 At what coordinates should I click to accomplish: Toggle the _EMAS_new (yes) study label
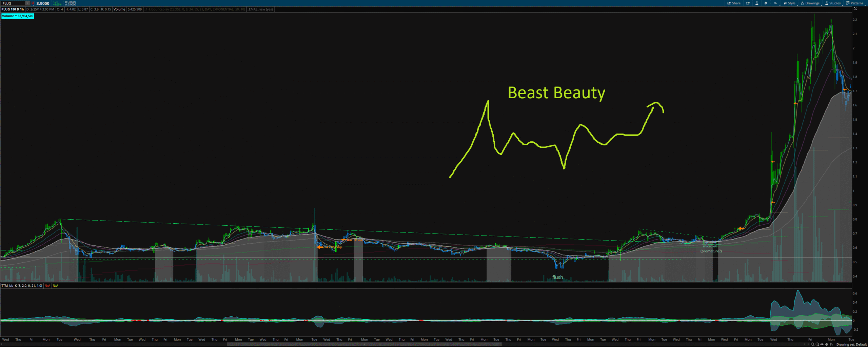pos(260,9)
